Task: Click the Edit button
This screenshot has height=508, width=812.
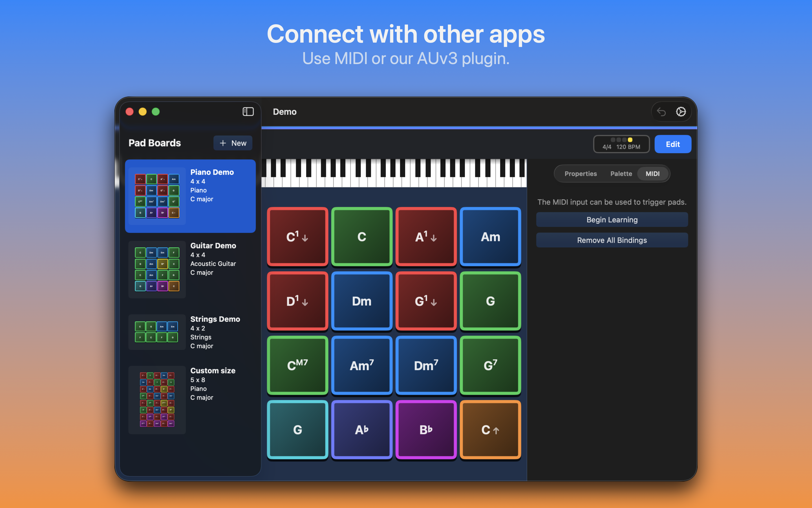Action: [x=673, y=144]
